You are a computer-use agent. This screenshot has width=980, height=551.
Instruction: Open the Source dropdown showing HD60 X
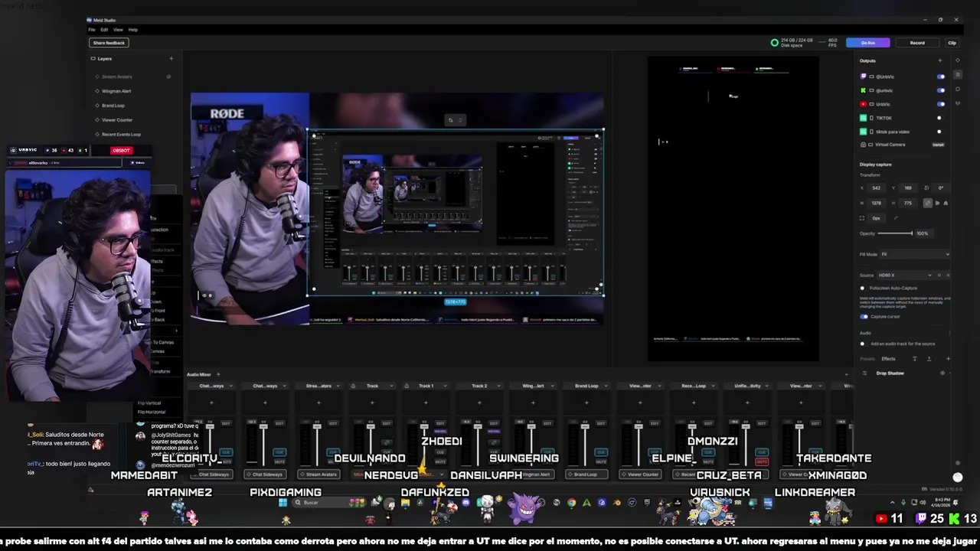[906, 275]
